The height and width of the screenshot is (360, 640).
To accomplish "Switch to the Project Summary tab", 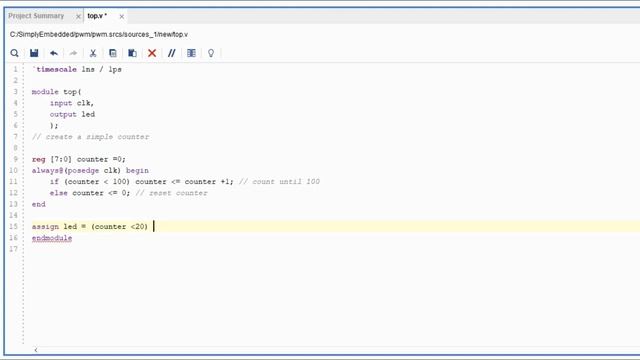I will pos(36,16).
